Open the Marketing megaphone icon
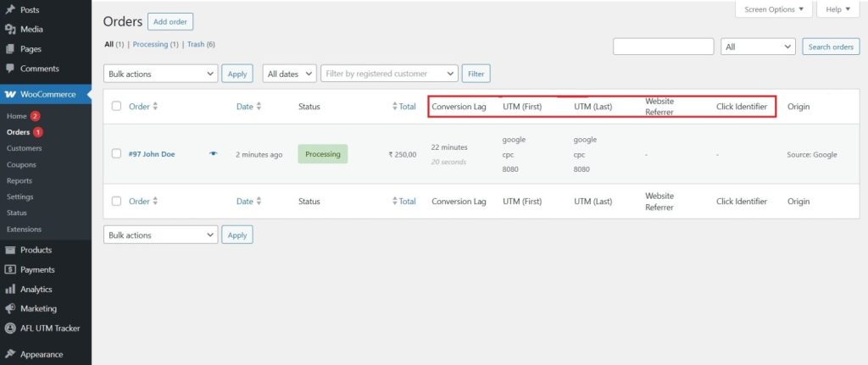The height and width of the screenshot is (365, 868). (x=10, y=308)
